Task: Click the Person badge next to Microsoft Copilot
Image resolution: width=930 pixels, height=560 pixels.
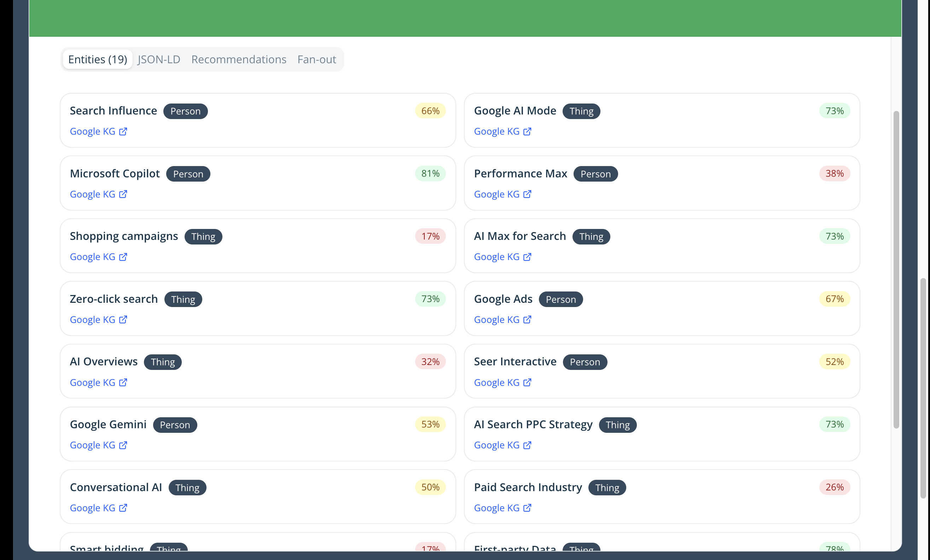Action: [188, 174]
